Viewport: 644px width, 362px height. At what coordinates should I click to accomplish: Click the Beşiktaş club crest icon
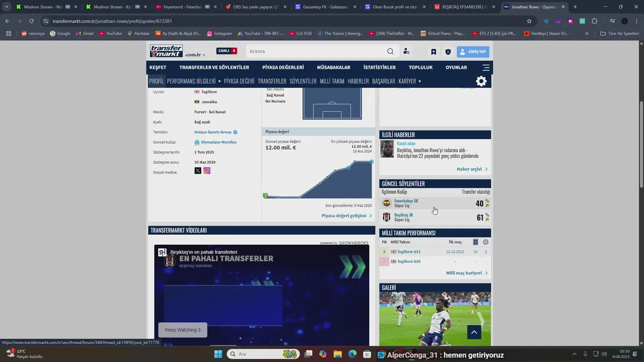386,217
